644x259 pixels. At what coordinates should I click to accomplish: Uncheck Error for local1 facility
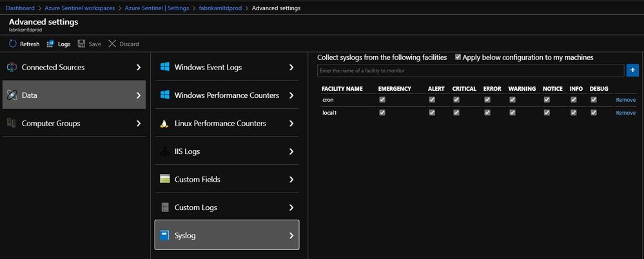click(487, 113)
